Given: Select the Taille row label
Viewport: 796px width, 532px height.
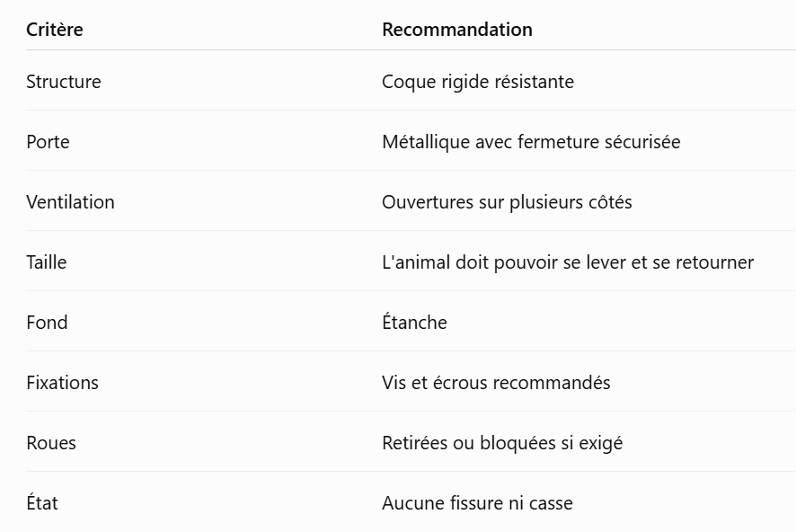Looking at the screenshot, I should [x=46, y=262].
